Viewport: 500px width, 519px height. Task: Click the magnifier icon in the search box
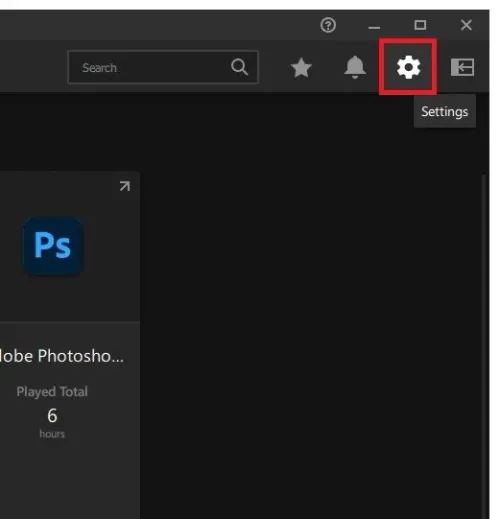[x=239, y=67]
